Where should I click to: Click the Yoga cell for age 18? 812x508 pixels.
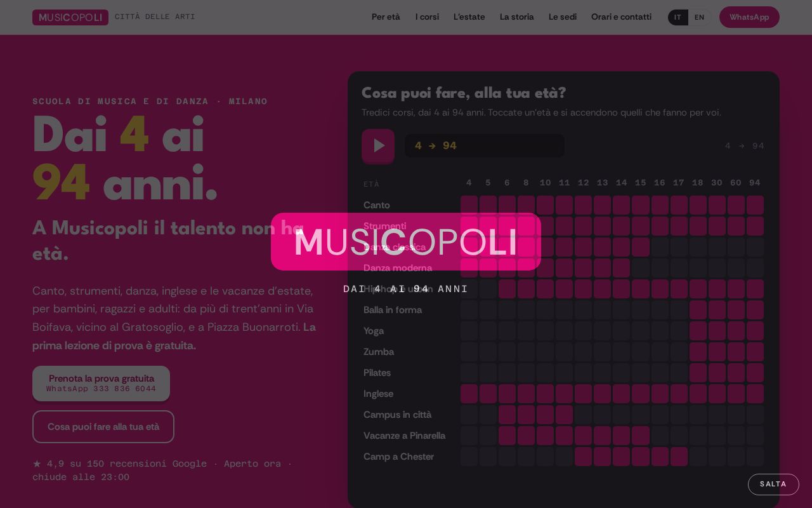[x=698, y=331]
